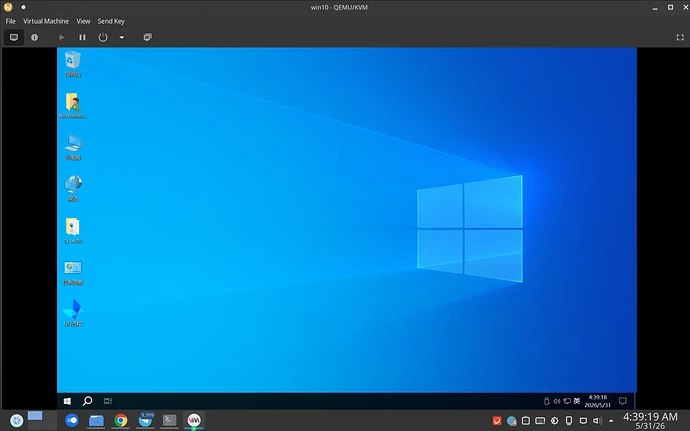Viewport: 690px width, 431px height.
Task: Show virtual hardware details
Action: [34, 37]
